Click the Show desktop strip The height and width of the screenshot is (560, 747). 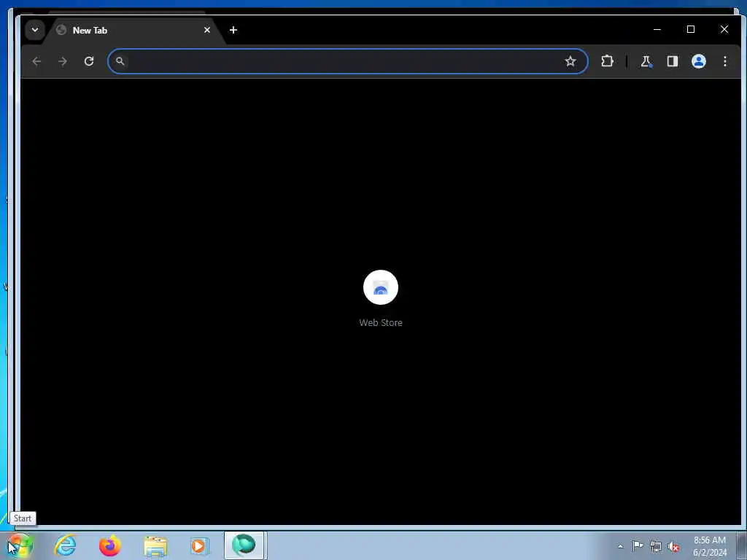pos(742,545)
